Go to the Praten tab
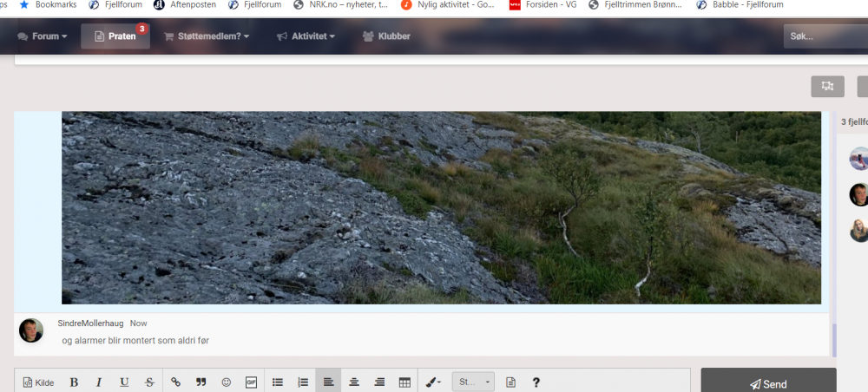Image resolution: width=868 pixels, height=392 pixels. 115,36
